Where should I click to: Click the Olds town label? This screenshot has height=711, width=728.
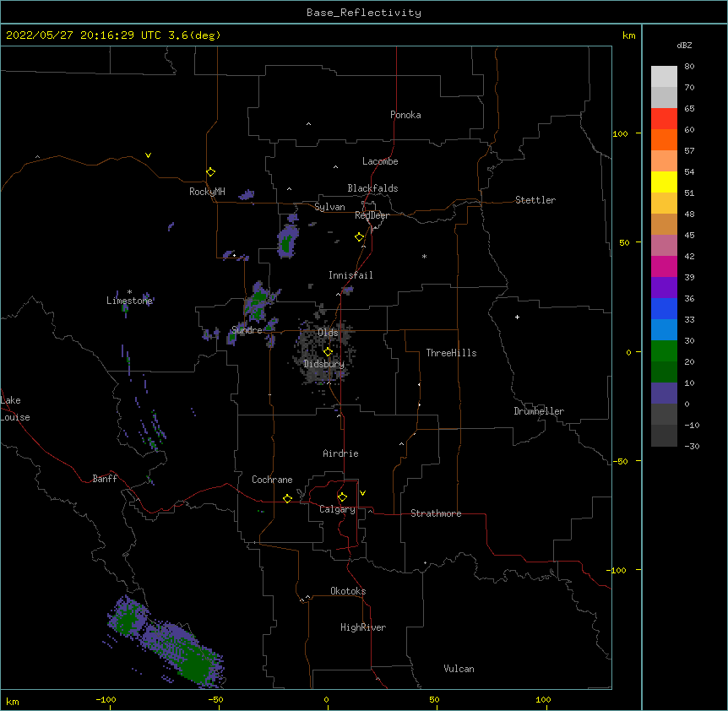coord(328,333)
